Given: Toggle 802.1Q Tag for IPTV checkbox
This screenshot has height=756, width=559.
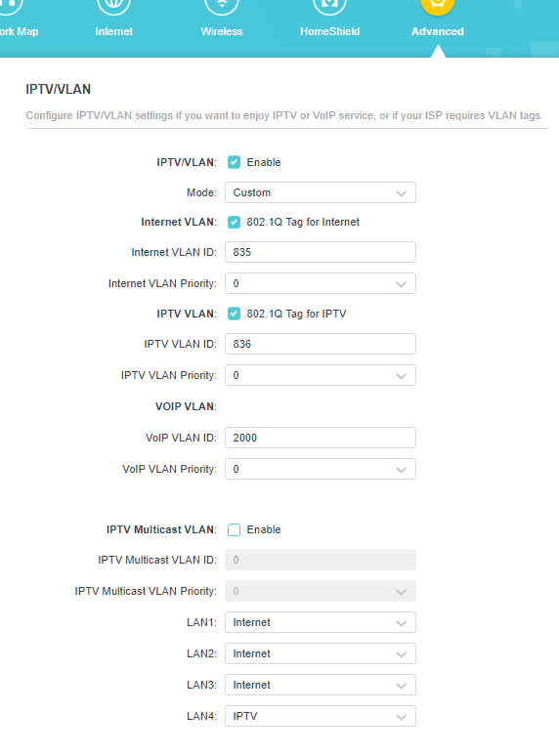Looking at the screenshot, I should 234,314.
